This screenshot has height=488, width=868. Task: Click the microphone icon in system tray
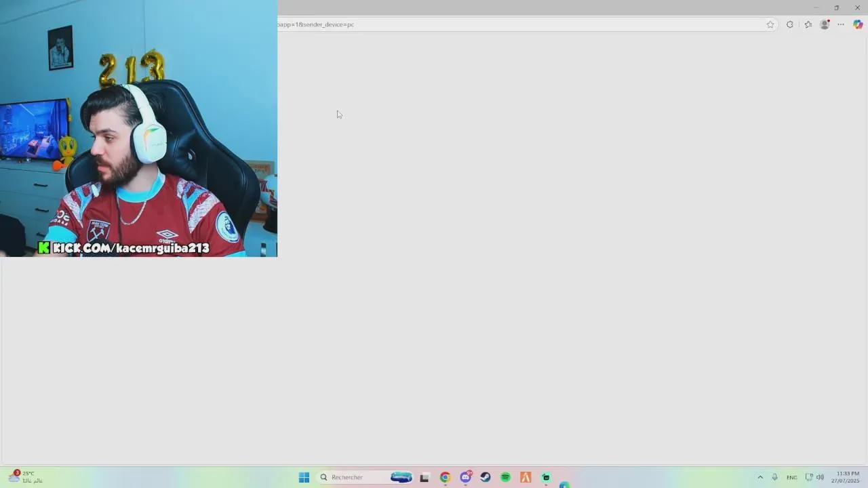click(775, 477)
